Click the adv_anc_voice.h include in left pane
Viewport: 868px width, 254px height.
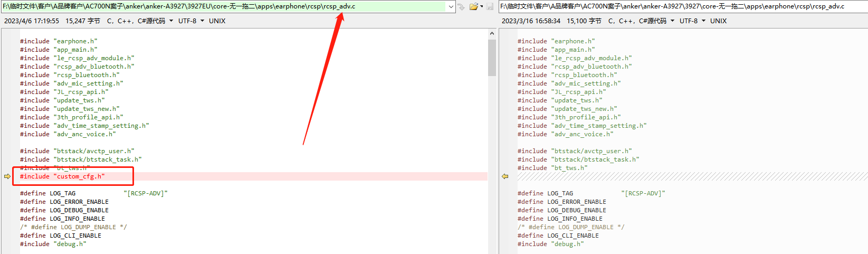[x=68, y=134]
